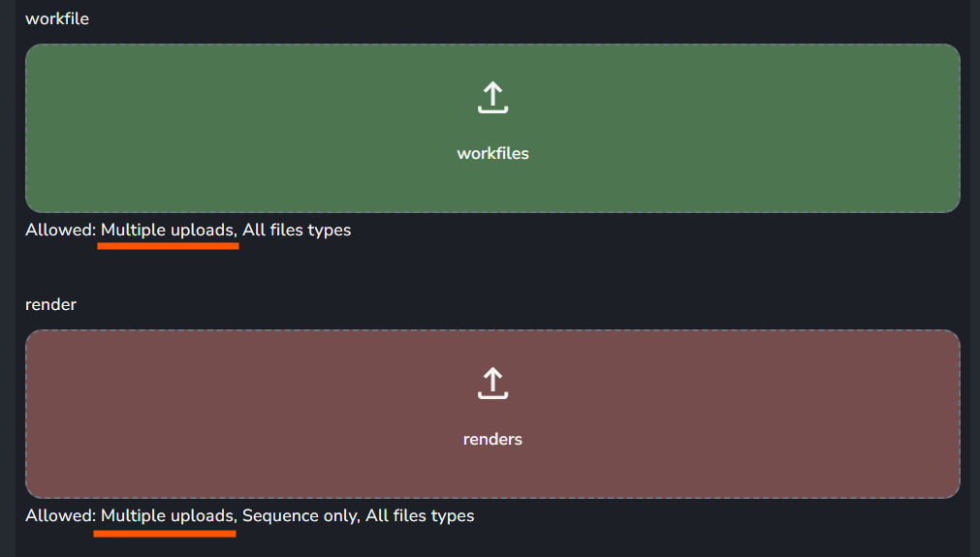Click the upload arrow icon above renders
Viewport: 980px width, 557px height.
tap(492, 383)
